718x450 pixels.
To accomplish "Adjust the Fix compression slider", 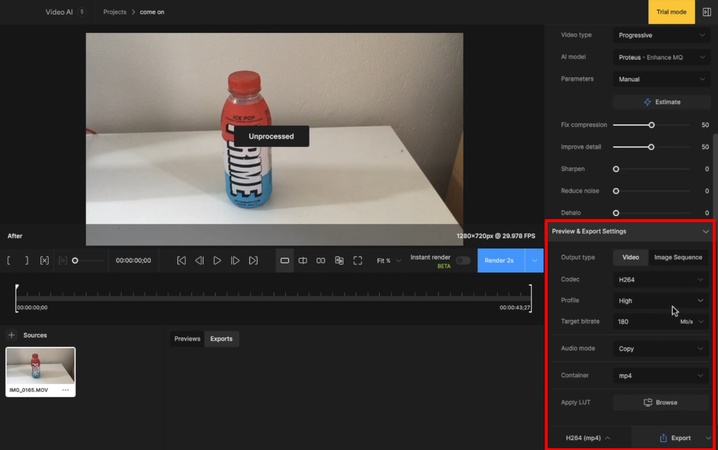I will click(651, 125).
